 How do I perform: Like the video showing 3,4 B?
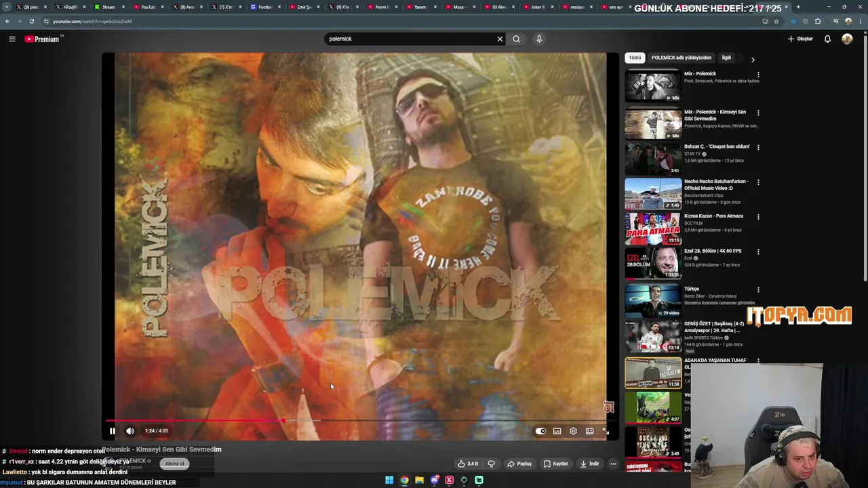click(x=468, y=464)
